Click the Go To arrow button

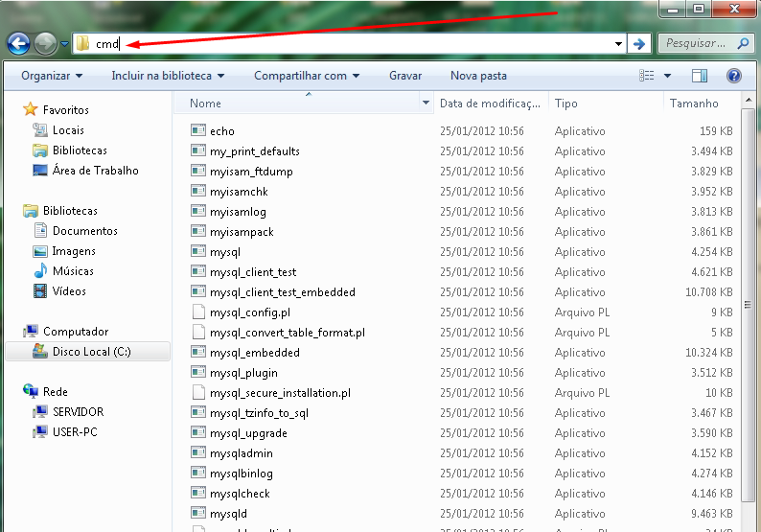pyautogui.click(x=639, y=44)
